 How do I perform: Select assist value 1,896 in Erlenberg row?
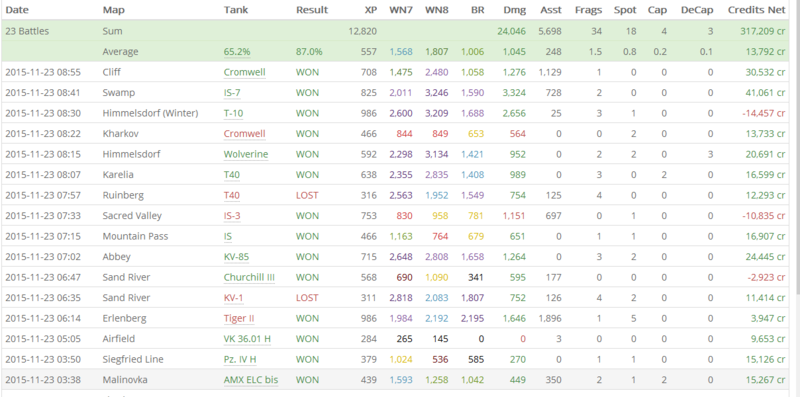(550, 318)
